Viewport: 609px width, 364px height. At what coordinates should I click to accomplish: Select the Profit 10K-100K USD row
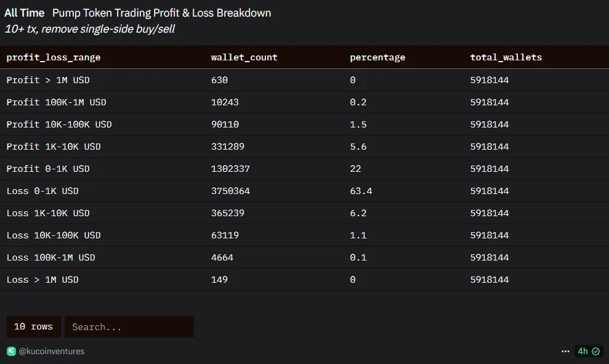point(304,124)
